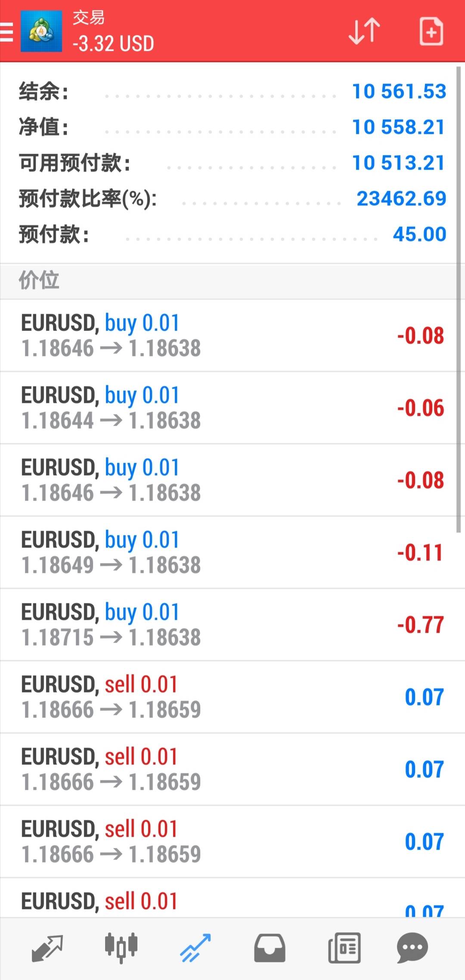Tap the sort arrows icon
Image resolution: width=465 pixels, height=980 pixels.
click(x=364, y=31)
